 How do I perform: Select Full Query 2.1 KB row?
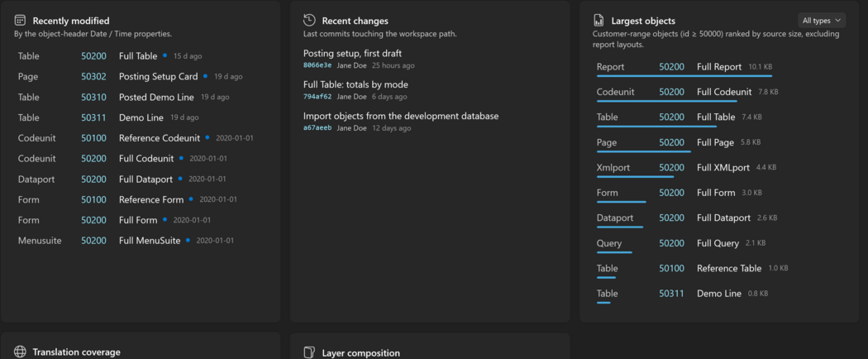719,244
